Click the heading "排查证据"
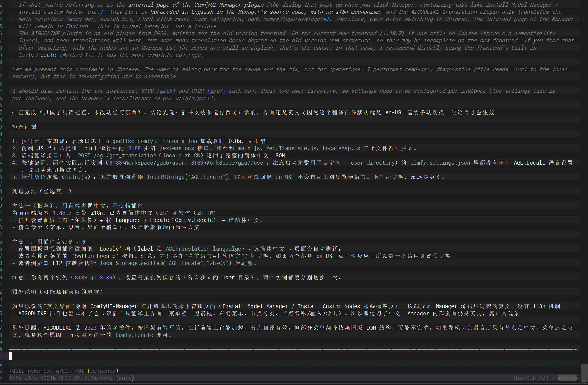Viewport: 588px width, 385px height. [24, 127]
